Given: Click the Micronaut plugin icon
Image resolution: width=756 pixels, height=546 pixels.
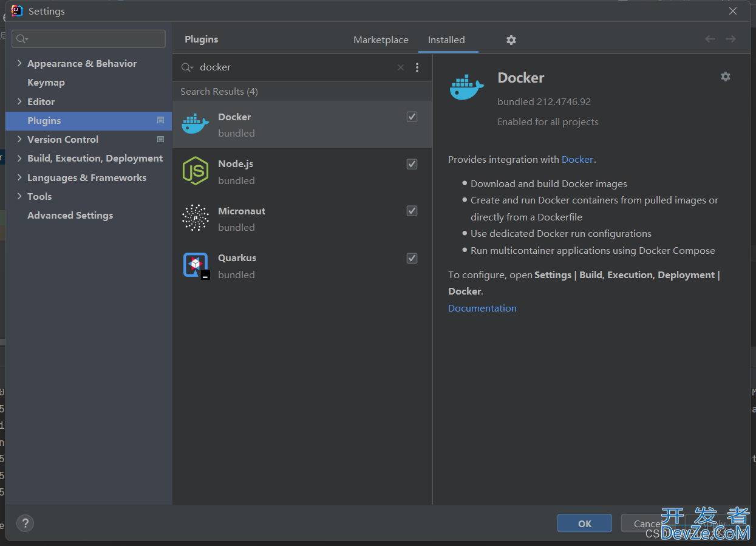Looking at the screenshot, I should pyautogui.click(x=195, y=217).
